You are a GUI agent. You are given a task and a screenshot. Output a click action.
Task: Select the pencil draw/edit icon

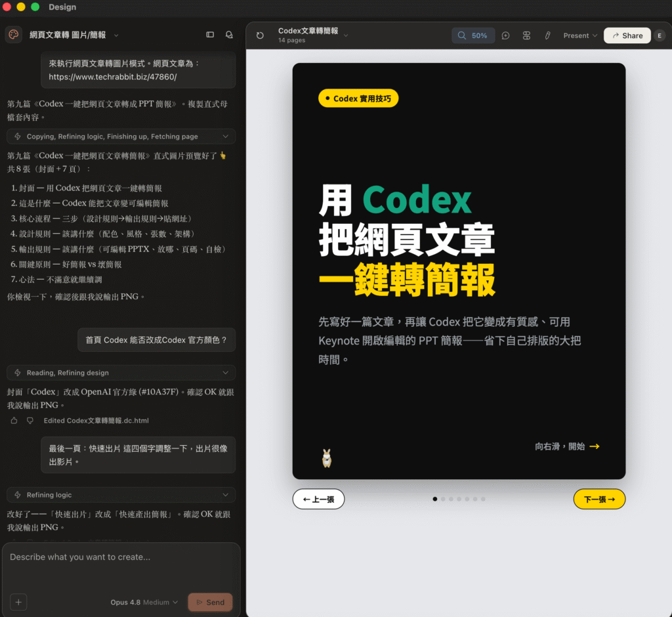547,35
